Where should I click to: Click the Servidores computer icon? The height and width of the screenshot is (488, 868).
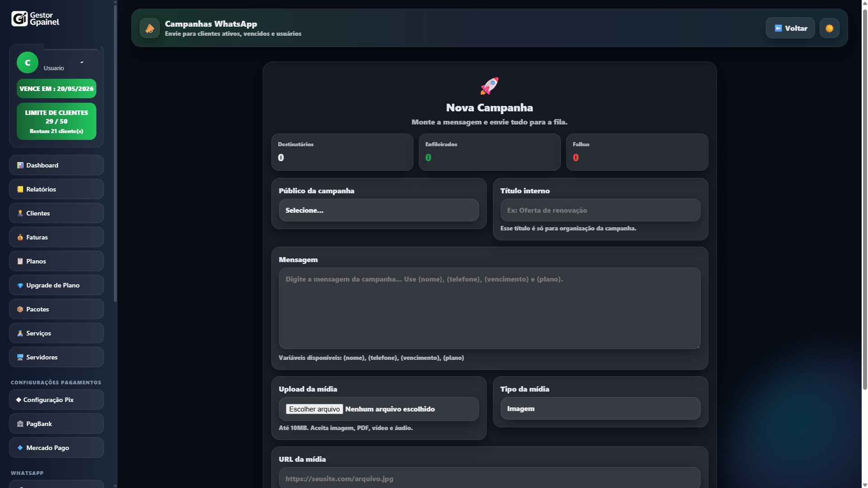[20, 357]
